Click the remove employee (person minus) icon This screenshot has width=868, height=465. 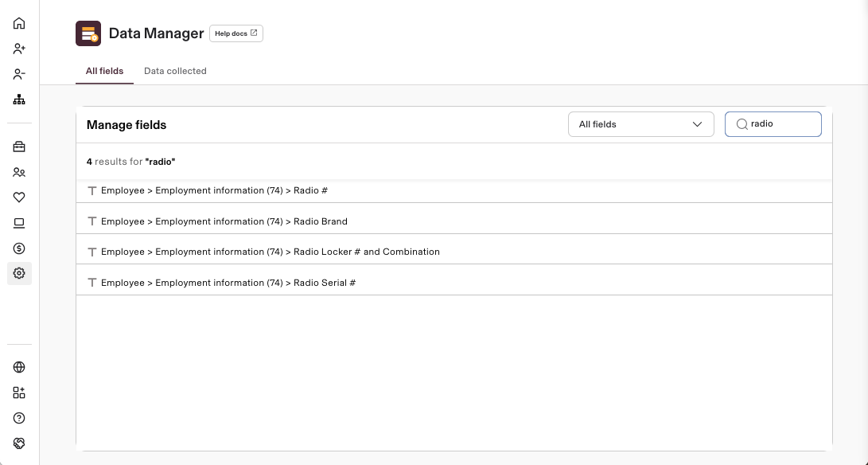19,74
